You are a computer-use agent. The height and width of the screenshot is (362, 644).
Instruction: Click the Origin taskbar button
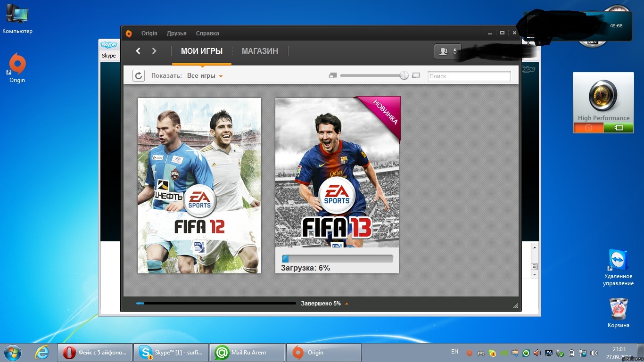click(x=324, y=353)
